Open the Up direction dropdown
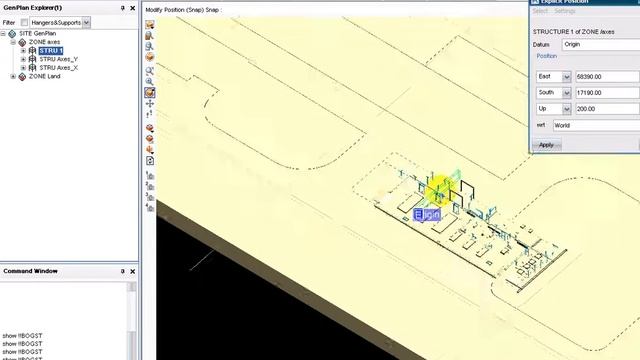640x360 pixels. (566, 109)
